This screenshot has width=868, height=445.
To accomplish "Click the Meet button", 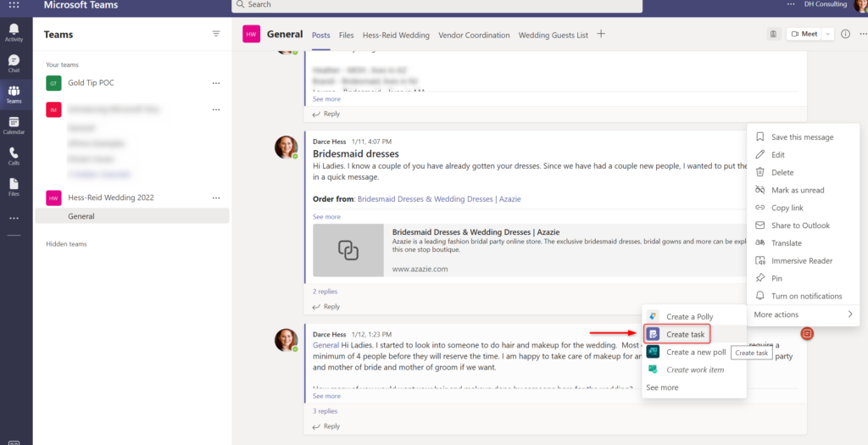I will (804, 34).
